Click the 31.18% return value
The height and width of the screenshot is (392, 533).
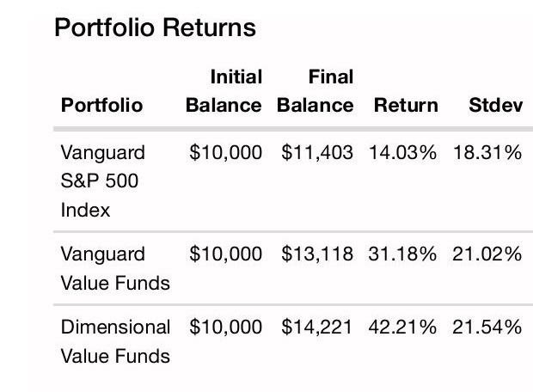click(403, 254)
